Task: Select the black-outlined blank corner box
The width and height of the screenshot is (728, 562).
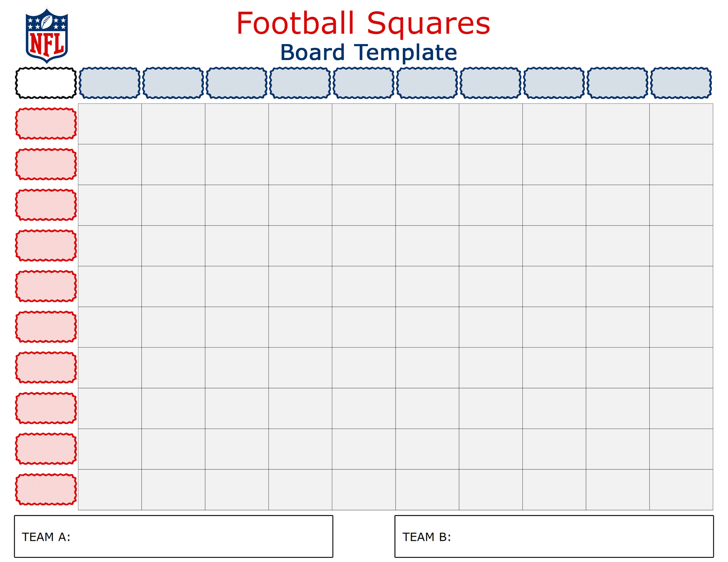Action: coord(46,83)
